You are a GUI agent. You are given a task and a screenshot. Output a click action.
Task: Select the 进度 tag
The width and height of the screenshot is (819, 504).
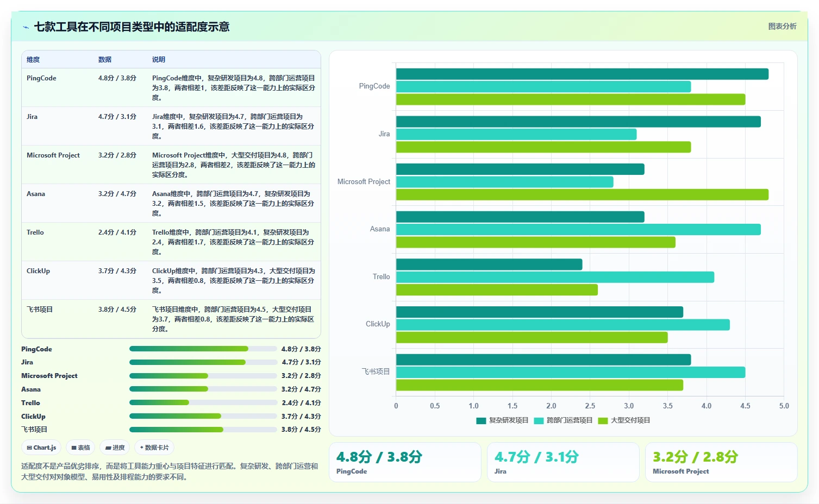click(115, 448)
